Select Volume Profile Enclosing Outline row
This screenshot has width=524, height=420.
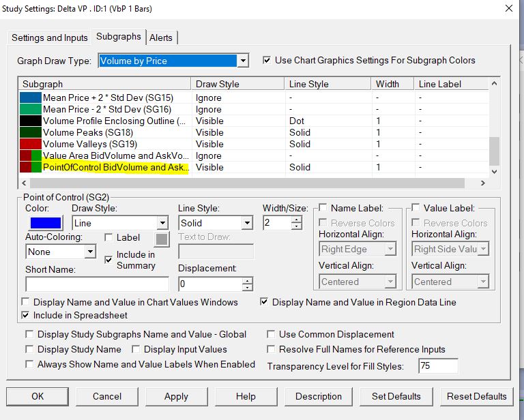pyautogui.click(x=254, y=121)
